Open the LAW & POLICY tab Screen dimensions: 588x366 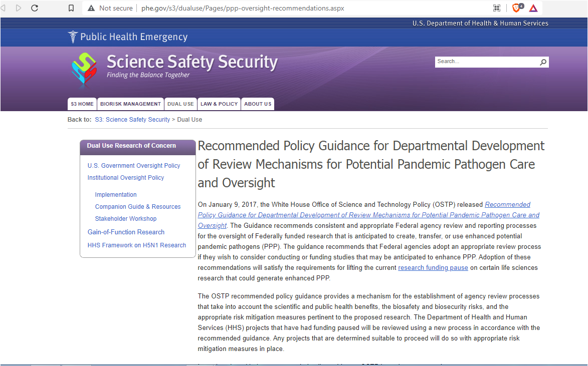(x=219, y=104)
